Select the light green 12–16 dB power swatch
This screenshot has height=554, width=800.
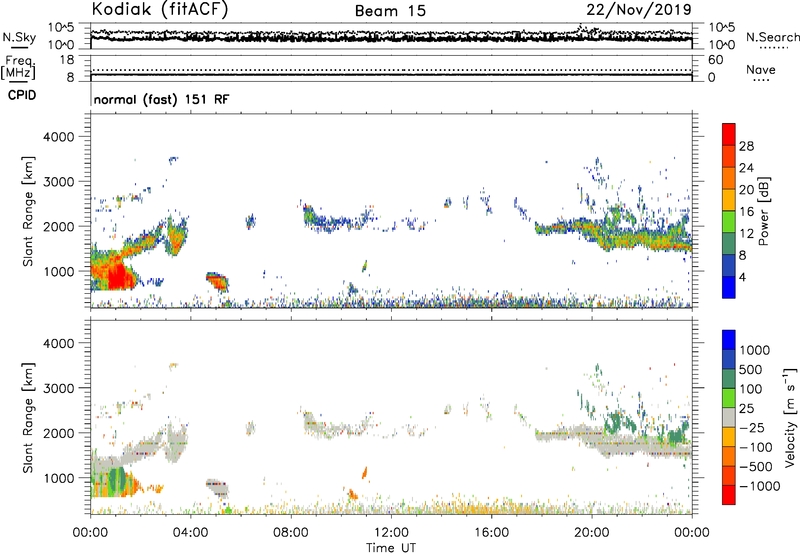pyautogui.click(x=729, y=222)
